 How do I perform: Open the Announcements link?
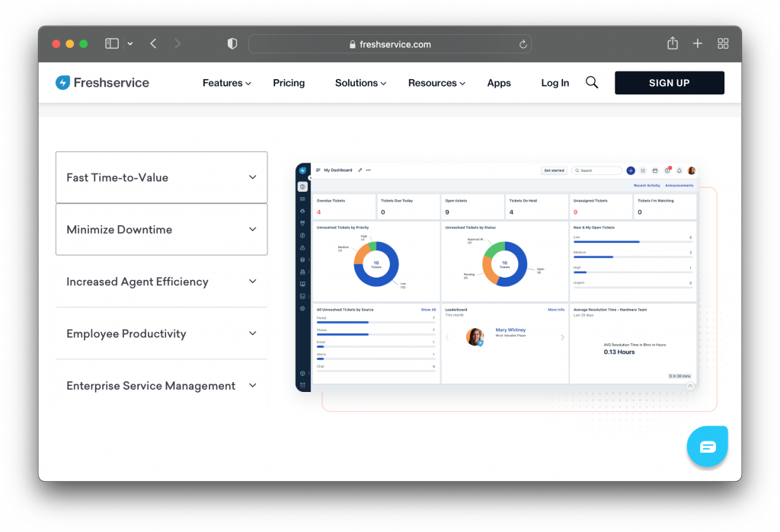pyautogui.click(x=679, y=186)
